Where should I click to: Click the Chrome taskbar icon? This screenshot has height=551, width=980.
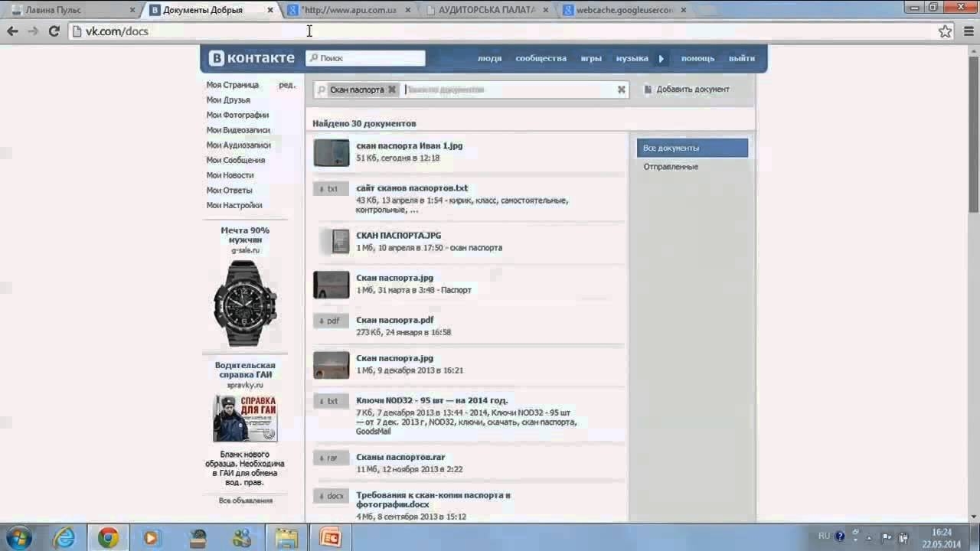coord(108,538)
